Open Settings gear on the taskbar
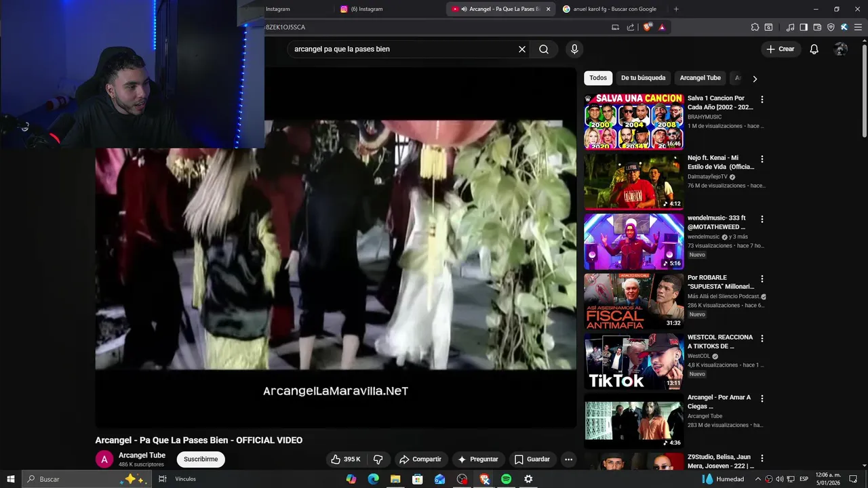 coord(528,479)
